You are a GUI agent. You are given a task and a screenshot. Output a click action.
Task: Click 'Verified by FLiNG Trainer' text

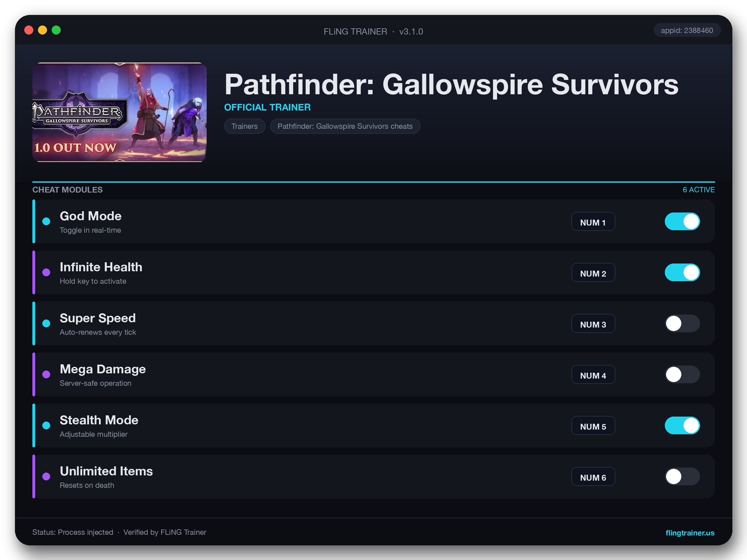[x=165, y=532]
